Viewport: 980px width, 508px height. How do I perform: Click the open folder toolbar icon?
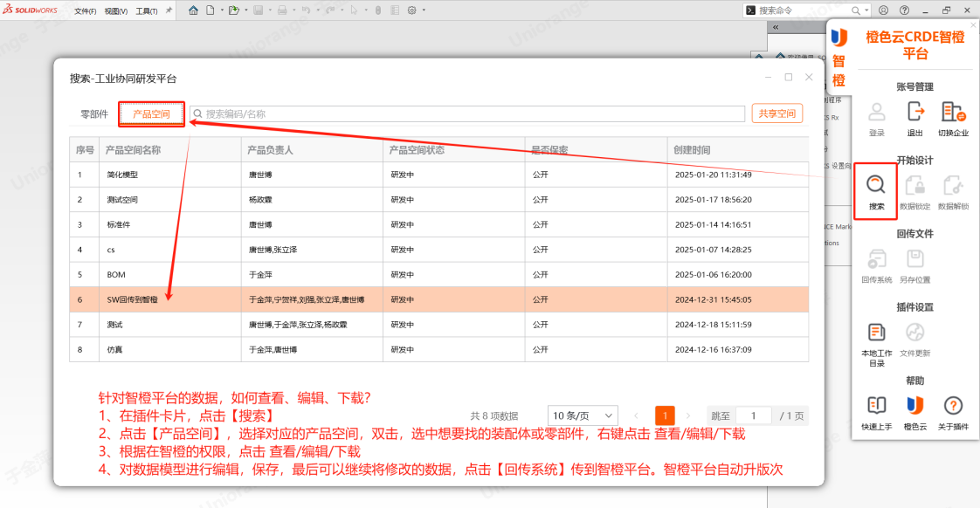tap(234, 10)
